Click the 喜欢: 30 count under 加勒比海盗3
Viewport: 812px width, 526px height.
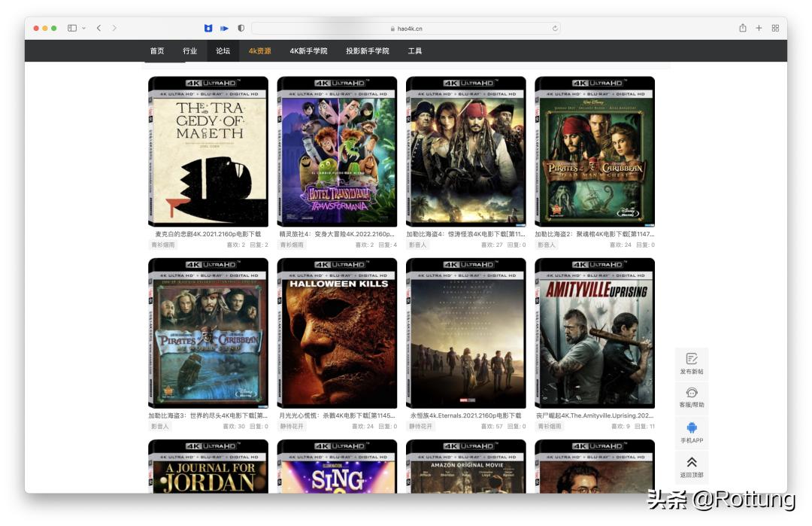(x=234, y=427)
